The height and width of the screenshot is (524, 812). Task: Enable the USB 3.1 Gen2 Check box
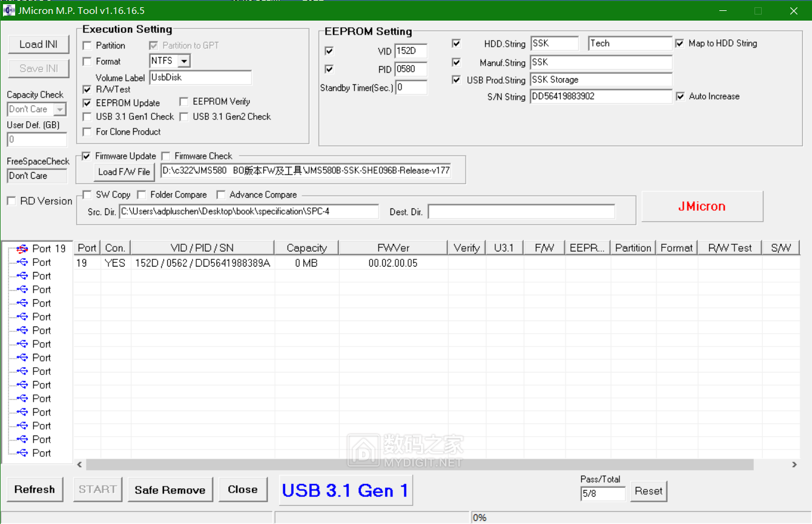point(184,117)
